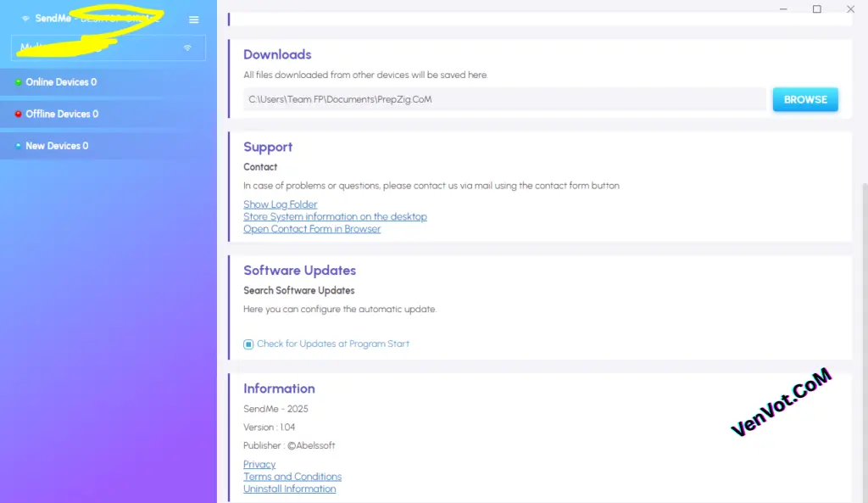Click Search Software Updates subheading
This screenshot has height=503, width=868.
click(299, 290)
